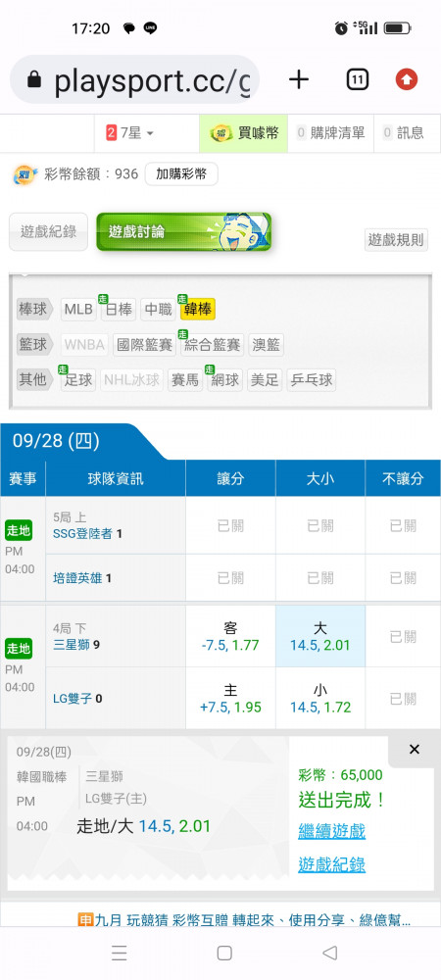Choose the 主 +7.5, 1.95 handicap option
441x980 pixels.
coord(230,699)
